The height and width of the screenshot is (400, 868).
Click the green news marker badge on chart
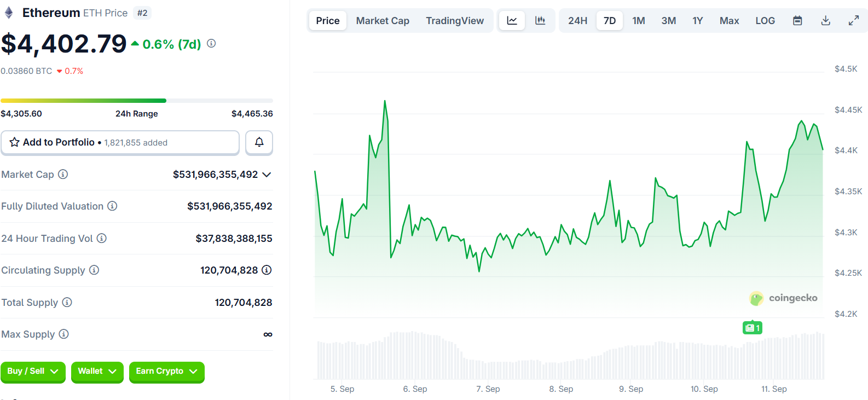[753, 328]
